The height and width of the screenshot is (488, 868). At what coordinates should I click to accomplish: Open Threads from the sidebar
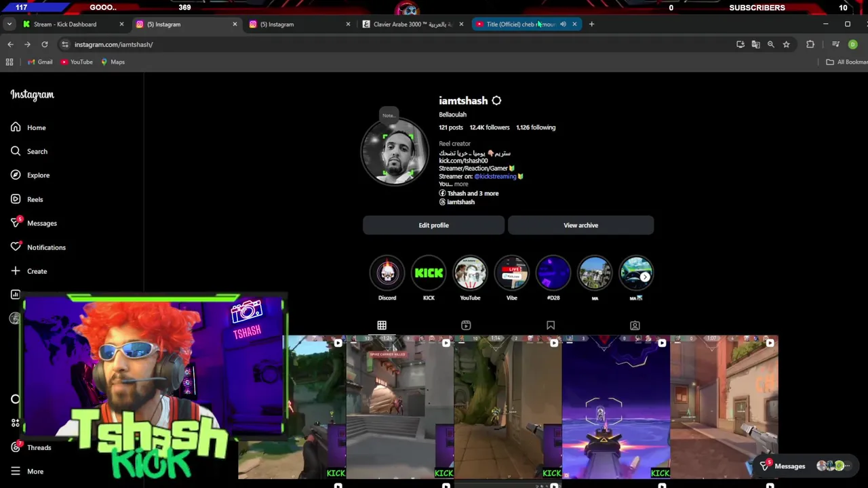[31, 447]
